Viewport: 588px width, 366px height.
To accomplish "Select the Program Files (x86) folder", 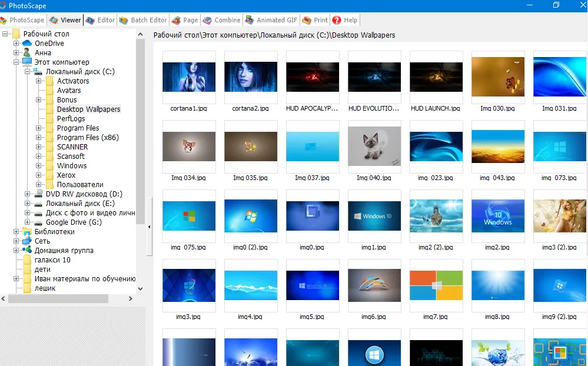I will (x=88, y=137).
